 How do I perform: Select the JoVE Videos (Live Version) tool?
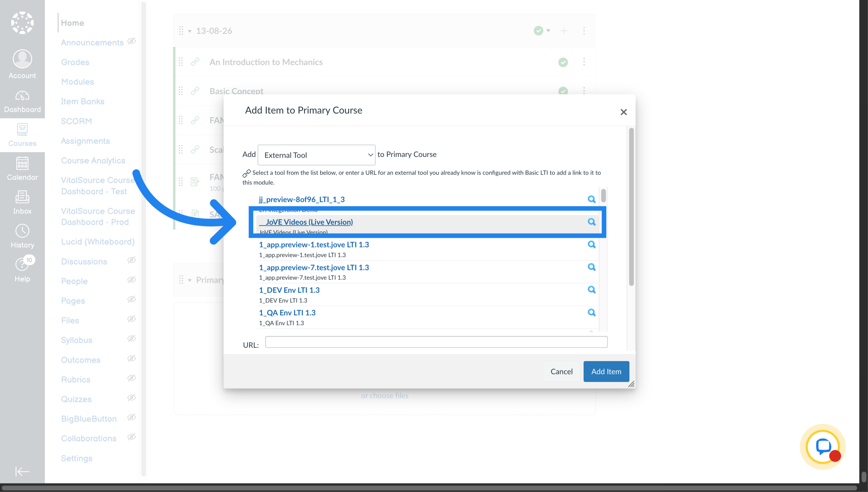click(306, 222)
